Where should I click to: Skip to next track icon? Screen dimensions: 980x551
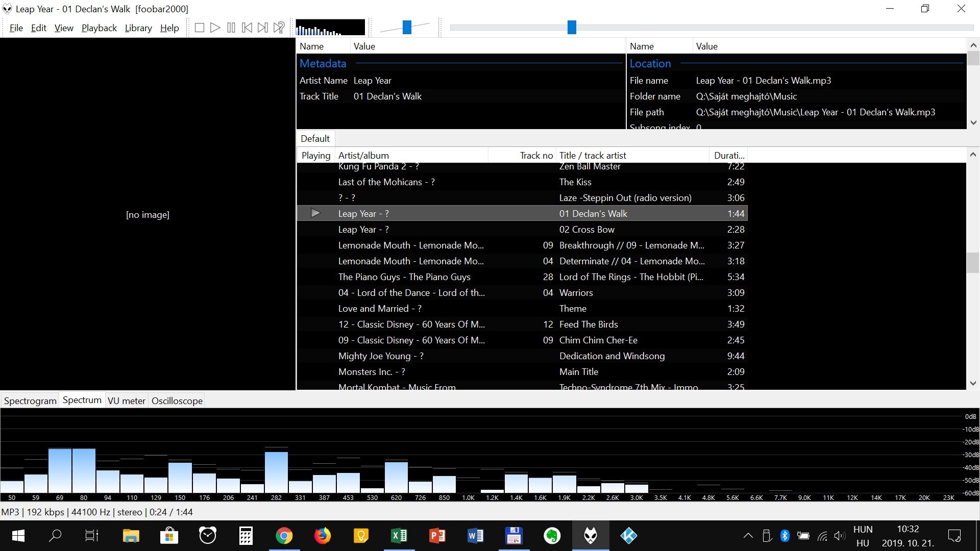click(x=263, y=28)
